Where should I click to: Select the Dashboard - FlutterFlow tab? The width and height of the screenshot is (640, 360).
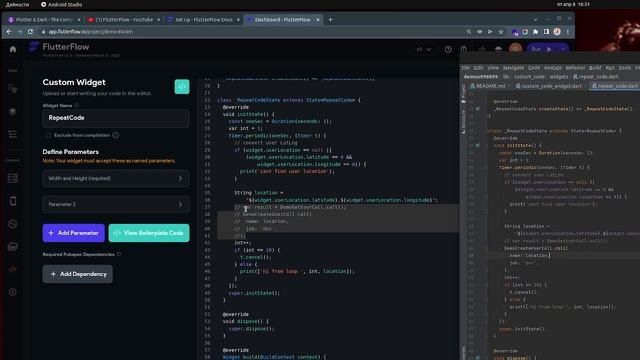point(283,20)
